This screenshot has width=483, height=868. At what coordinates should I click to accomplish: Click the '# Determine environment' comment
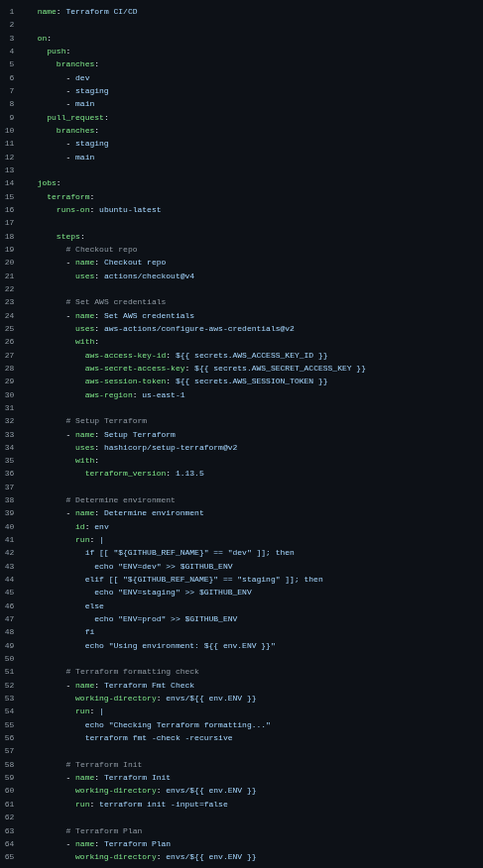point(120,499)
